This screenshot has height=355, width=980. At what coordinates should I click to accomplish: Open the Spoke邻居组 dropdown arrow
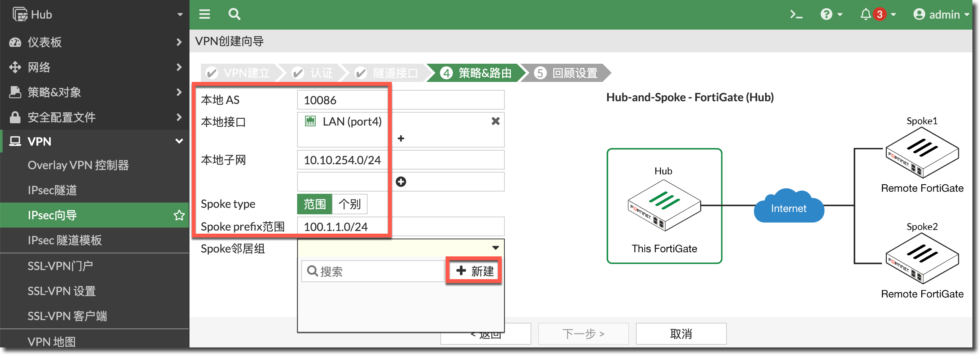pyautogui.click(x=495, y=248)
